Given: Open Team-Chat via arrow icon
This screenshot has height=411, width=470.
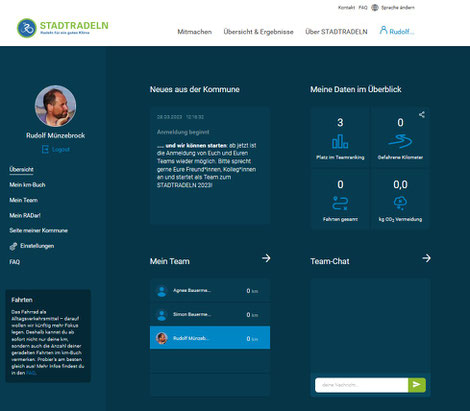Looking at the screenshot, I should 426,258.
